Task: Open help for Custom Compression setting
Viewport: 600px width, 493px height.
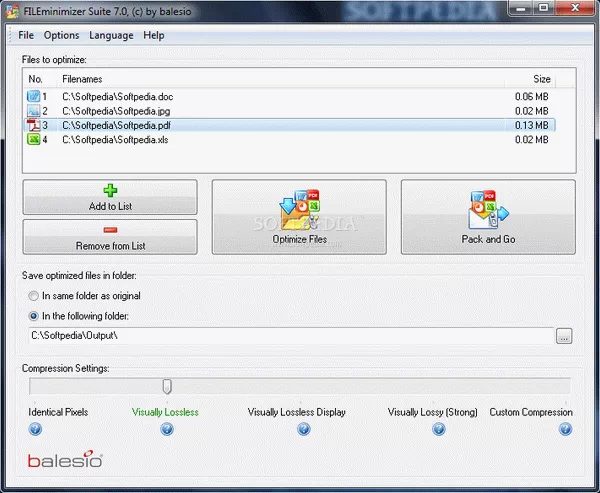Action: pos(565,429)
